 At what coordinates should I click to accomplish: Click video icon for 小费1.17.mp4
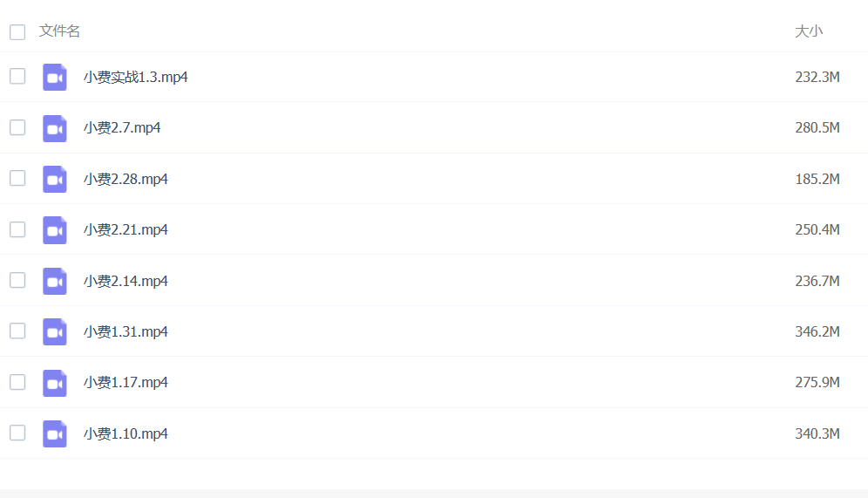[x=55, y=383]
